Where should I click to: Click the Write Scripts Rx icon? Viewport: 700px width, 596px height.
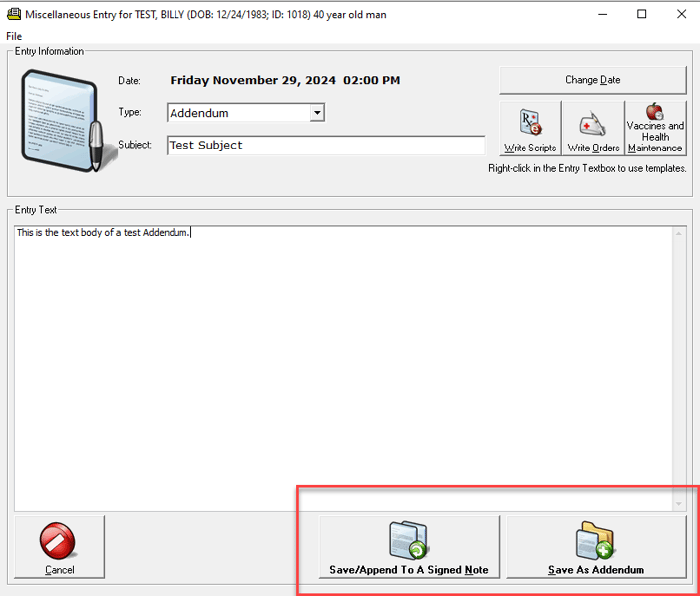pos(529,124)
